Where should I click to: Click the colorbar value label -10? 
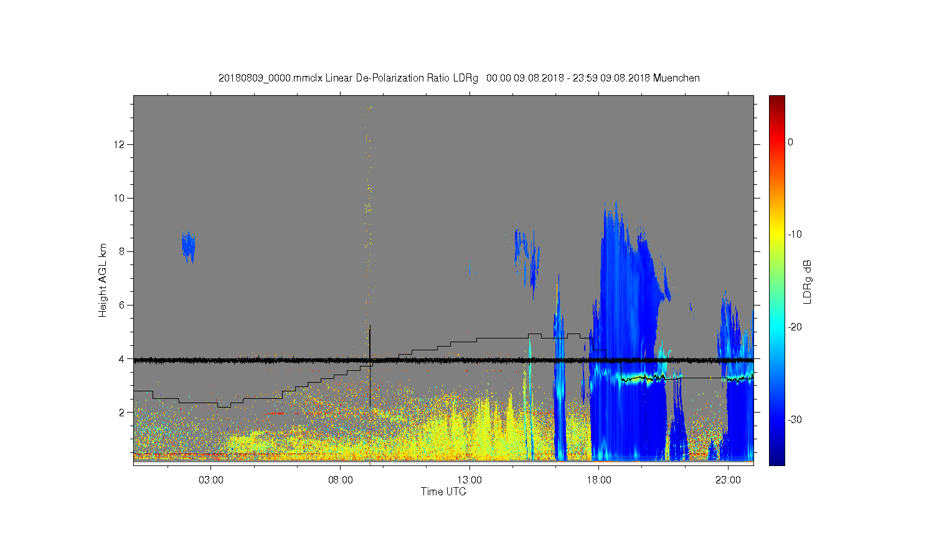coord(795,235)
